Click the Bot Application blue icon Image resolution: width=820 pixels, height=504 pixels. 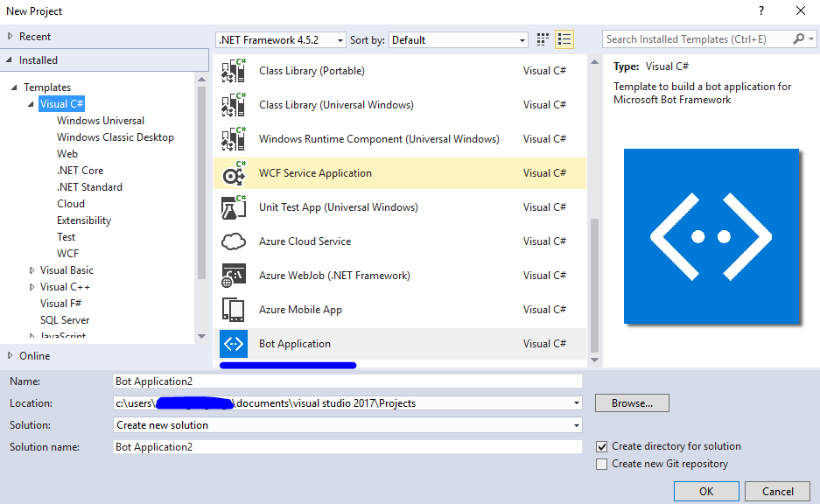(234, 344)
